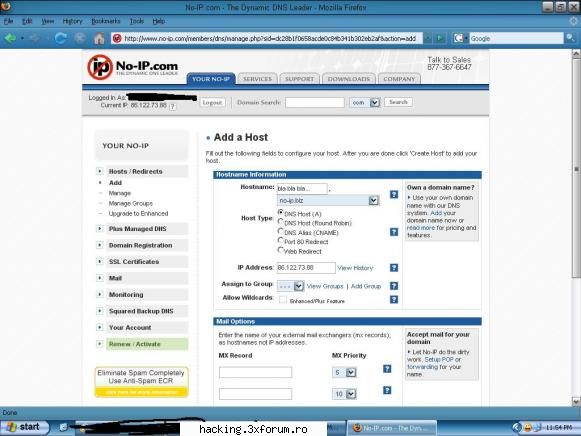The image size is (581, 436).
Task: Click Manage Groups in the sidebar
Action: (x=130, y=203)
